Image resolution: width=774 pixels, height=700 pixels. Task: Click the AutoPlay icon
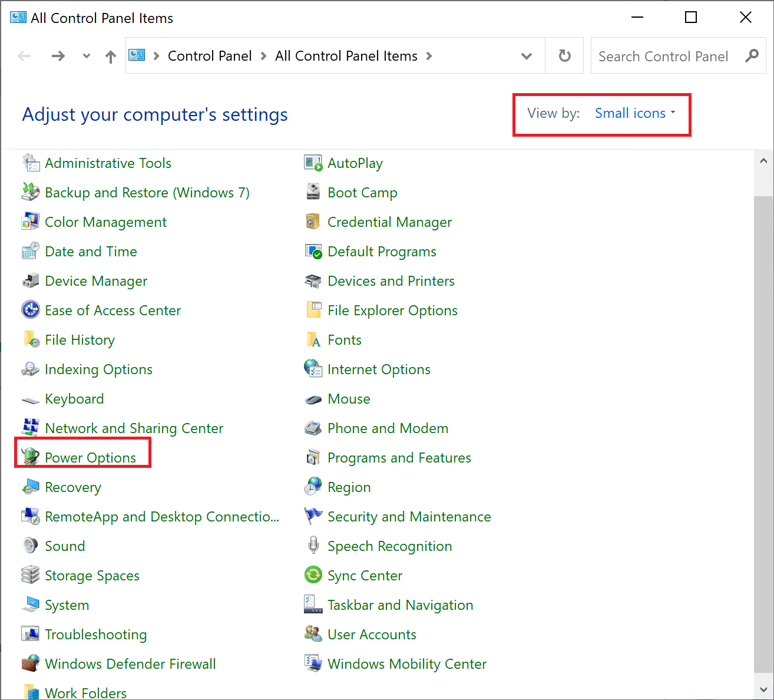pyautogui.click(x=313, y=163)
